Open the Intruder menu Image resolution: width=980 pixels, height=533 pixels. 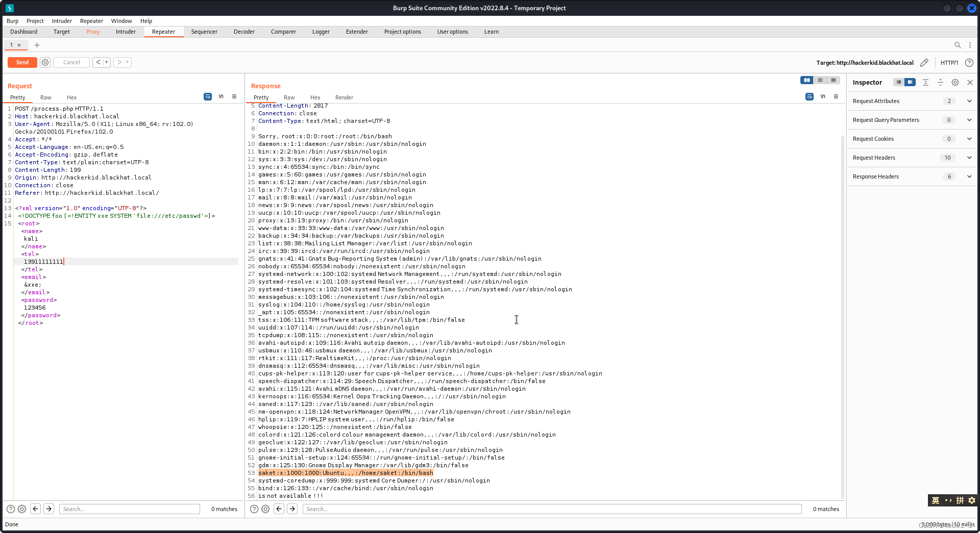point(62,21)
